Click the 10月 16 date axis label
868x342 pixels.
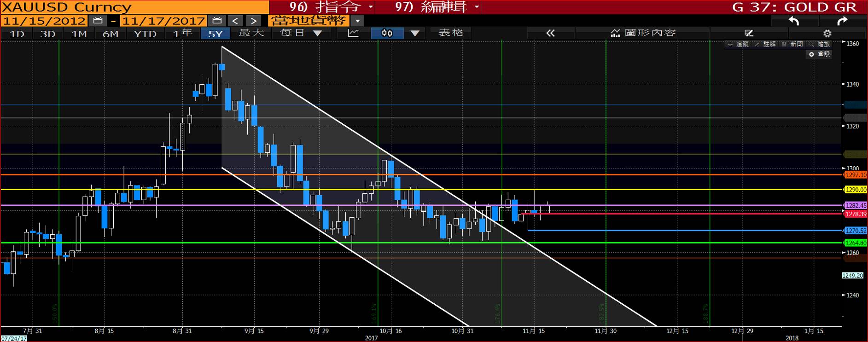pyautogui.click(x=390, y=331)
